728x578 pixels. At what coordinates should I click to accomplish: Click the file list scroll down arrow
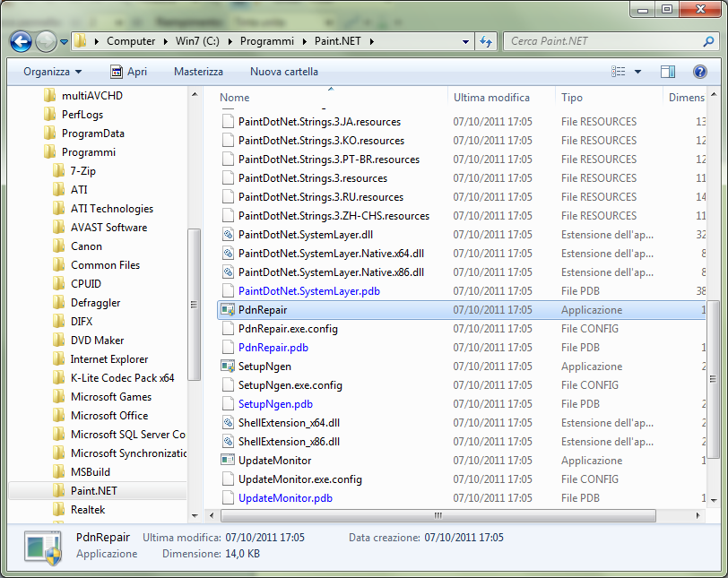[x=714, y=500]
